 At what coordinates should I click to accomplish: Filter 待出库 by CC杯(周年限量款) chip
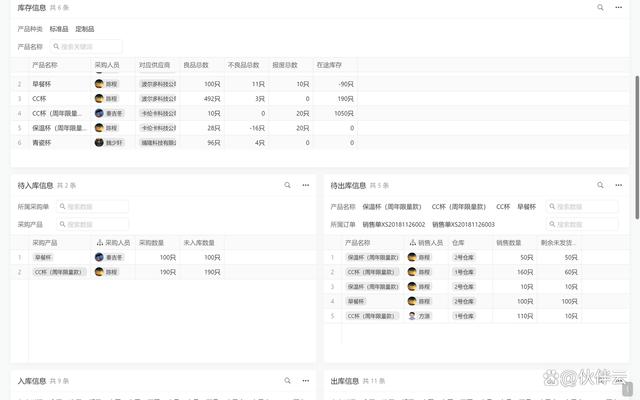(x=459, y=207)
